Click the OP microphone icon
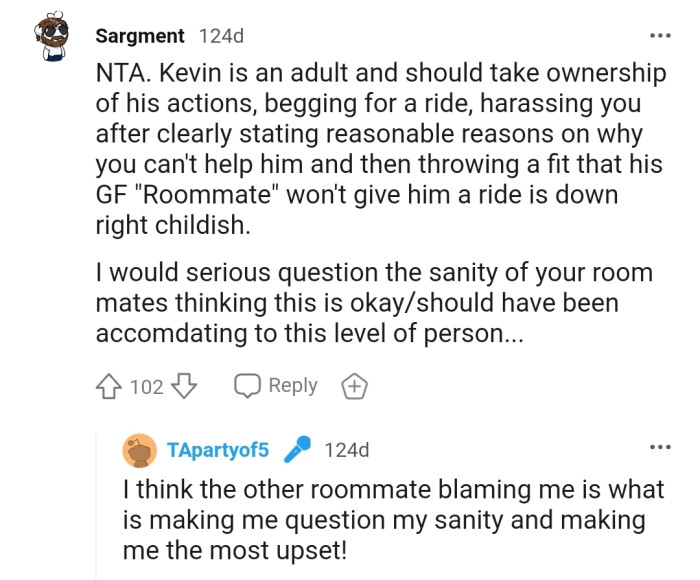Screen dimensions: 700x580 [x=298, y=450]
